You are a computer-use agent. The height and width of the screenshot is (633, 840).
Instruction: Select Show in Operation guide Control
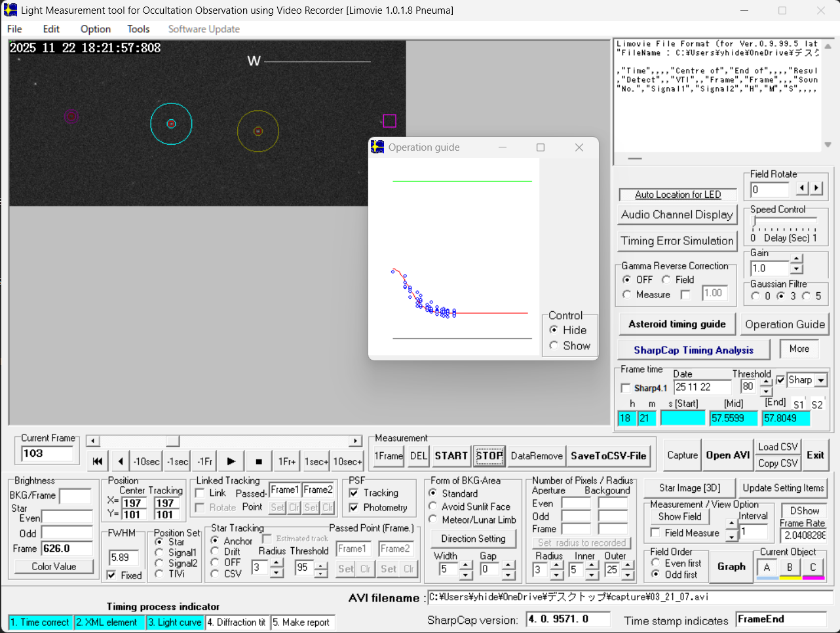(x=554, y=345)
